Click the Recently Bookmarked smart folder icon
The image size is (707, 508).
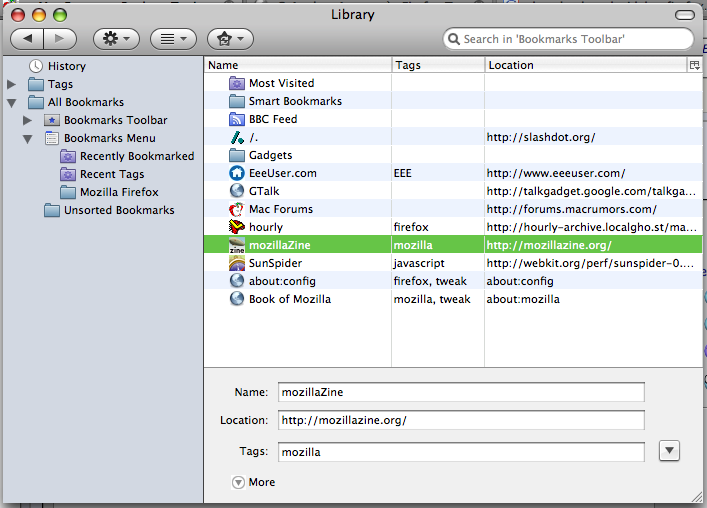click(x=68, y=156)
